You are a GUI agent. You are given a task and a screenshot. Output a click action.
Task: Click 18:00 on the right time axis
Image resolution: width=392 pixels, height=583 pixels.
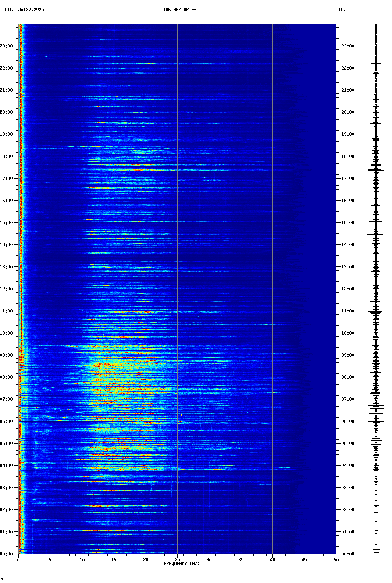point(348,156)
